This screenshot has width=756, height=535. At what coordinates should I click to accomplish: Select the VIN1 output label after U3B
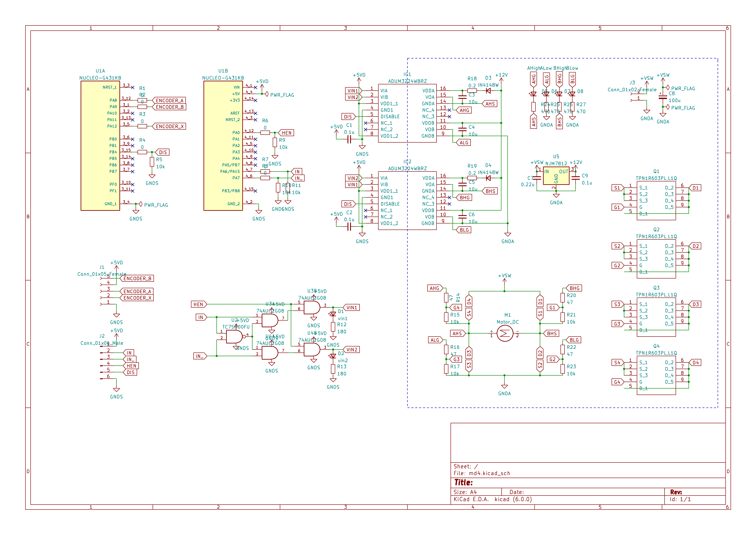[x=351, y=308]
